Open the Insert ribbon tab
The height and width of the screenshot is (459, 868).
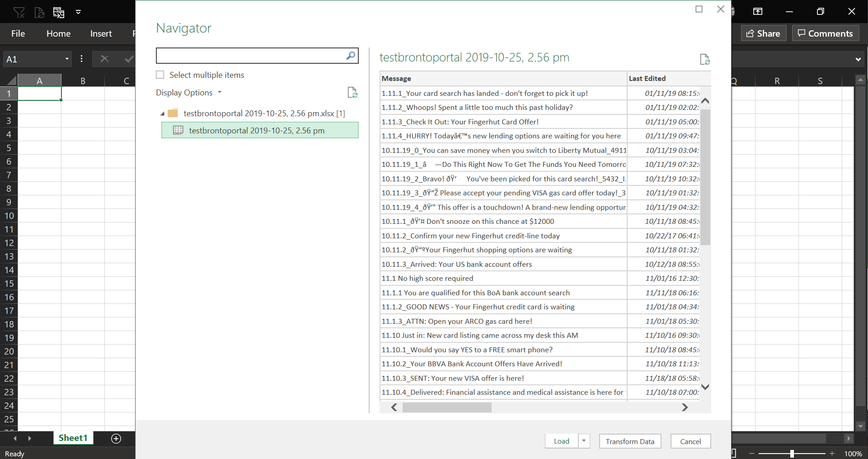(101, 33)
